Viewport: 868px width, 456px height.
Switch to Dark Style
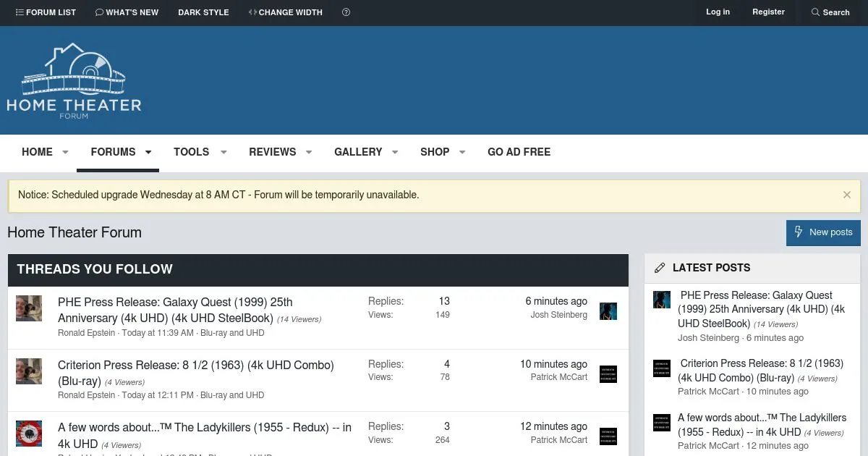(203, 12)
